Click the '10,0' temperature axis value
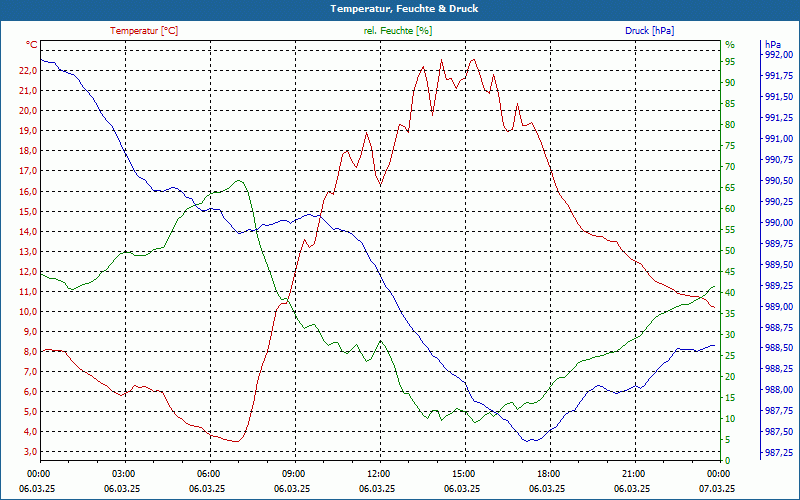This screenshot has height=500, width=800. pos(28,311)
